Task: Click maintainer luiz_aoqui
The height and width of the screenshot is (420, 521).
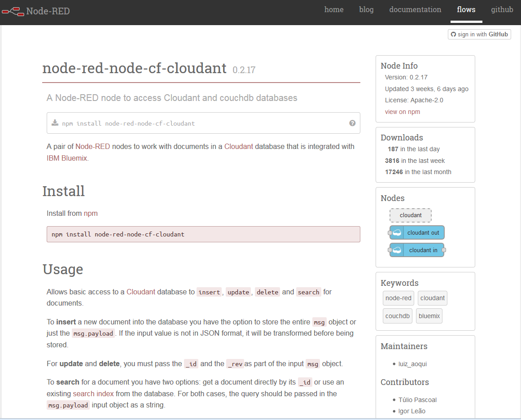Action: (412, 364)
